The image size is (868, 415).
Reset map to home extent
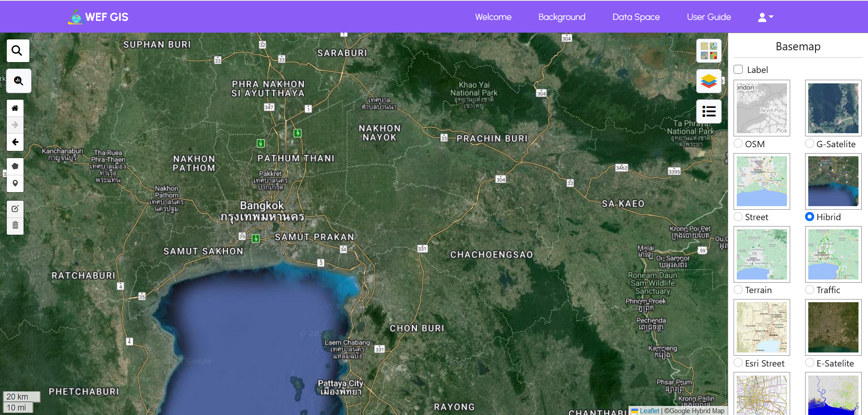[15, 108]
